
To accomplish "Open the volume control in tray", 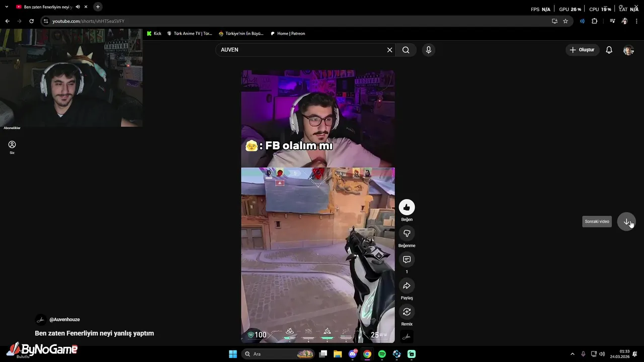I will (x=602, y=354).
